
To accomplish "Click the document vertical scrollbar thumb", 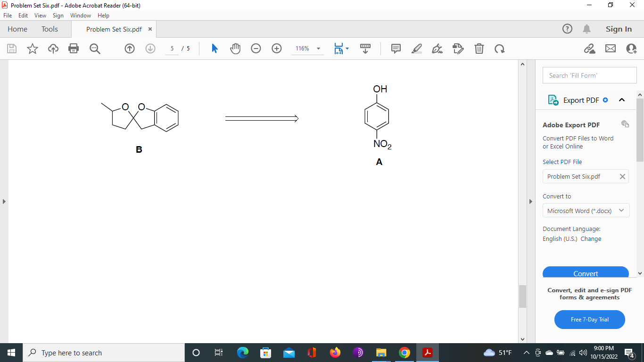I will (522, 296).
